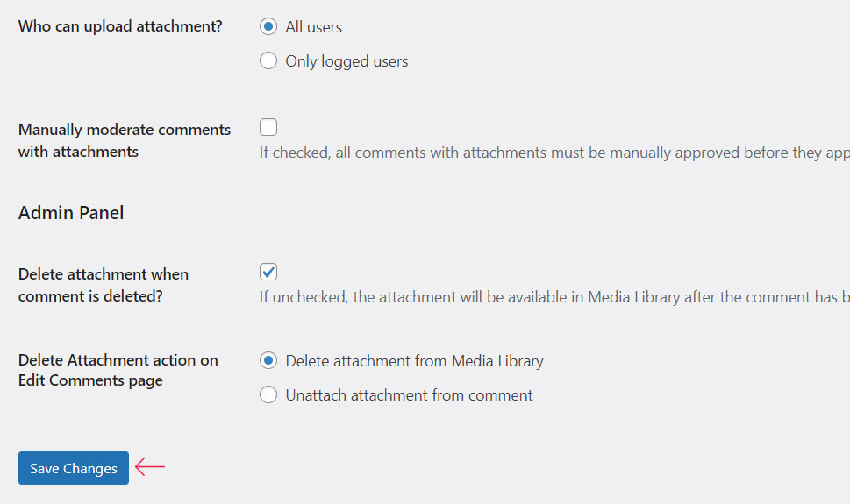
Task: Click 'Media Library' in the unchecked help description
Action: 633,297
